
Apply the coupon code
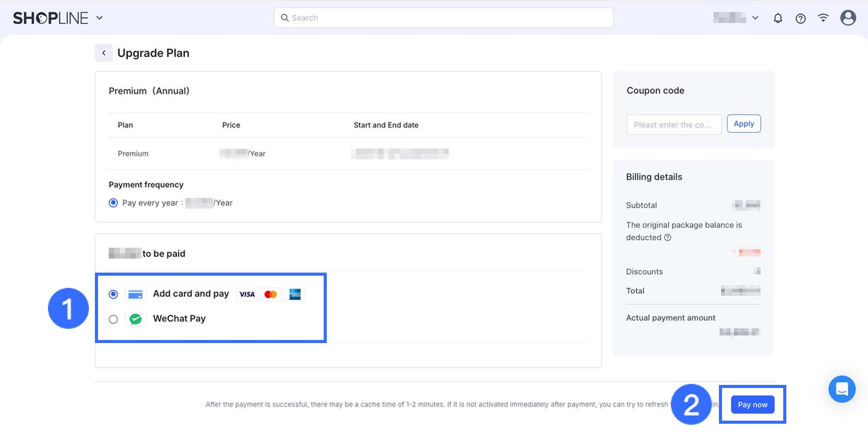click(743, 124)
